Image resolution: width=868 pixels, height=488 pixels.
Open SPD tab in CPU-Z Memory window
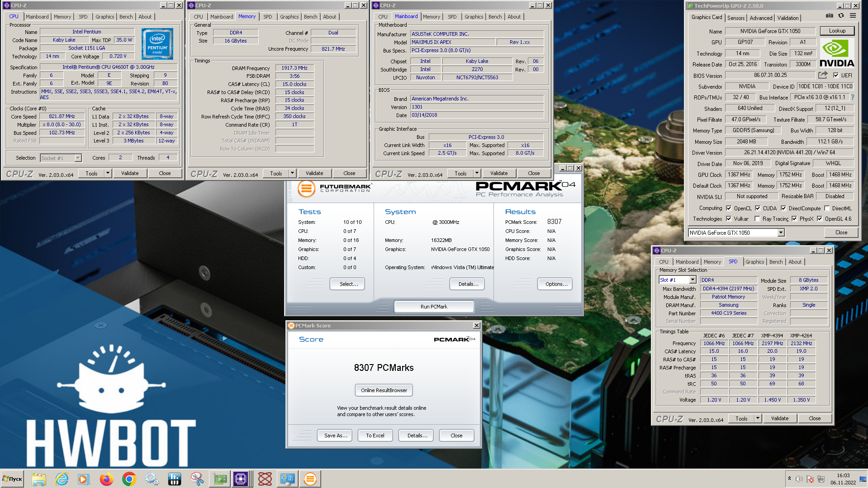tap(268, 17)
